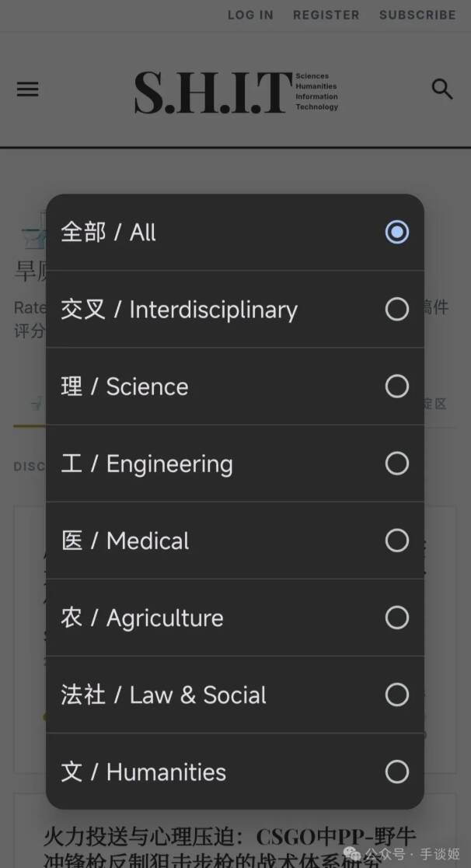The width and height of the screenshot is (471, 868).
Task: Select the Interdisciplinary radio button
Action: click(x=396, y=309)
